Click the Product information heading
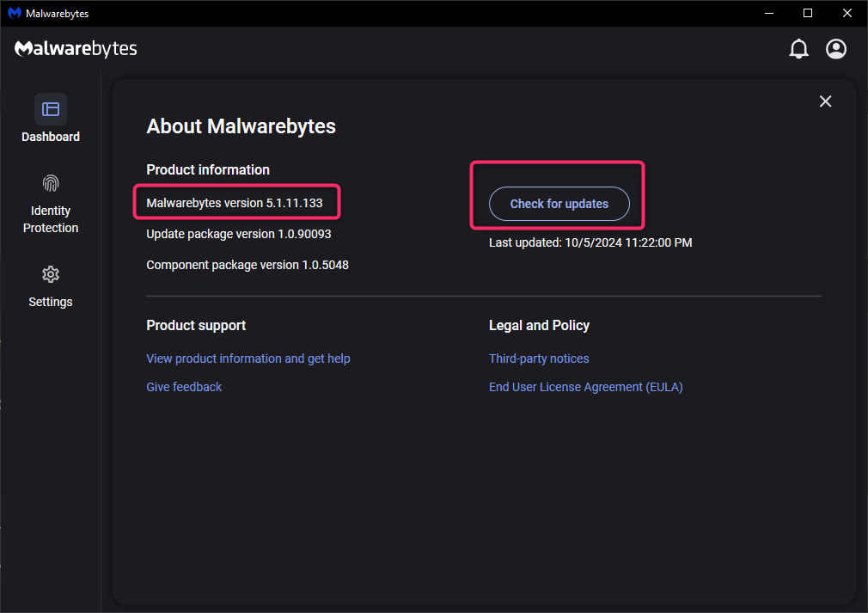The width and height of the screenshot is (868, 613). [x=208, y=169]
